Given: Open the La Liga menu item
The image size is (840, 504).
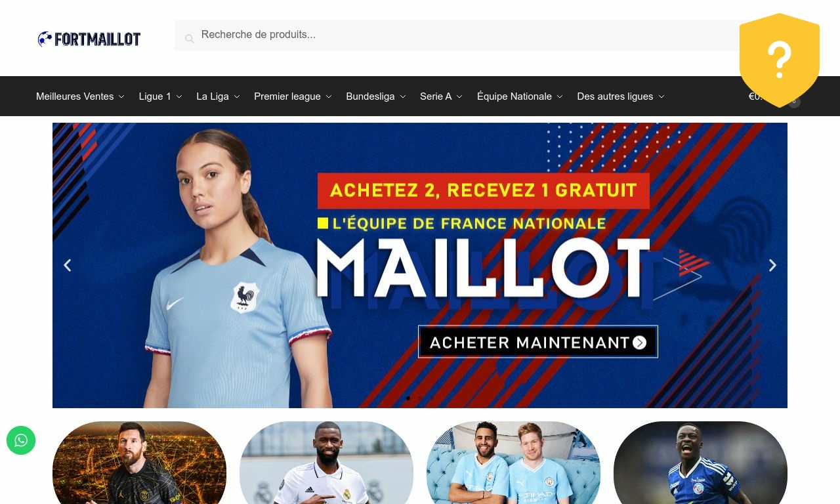Looking at the screenshot, I should click(x=218, y=96).
